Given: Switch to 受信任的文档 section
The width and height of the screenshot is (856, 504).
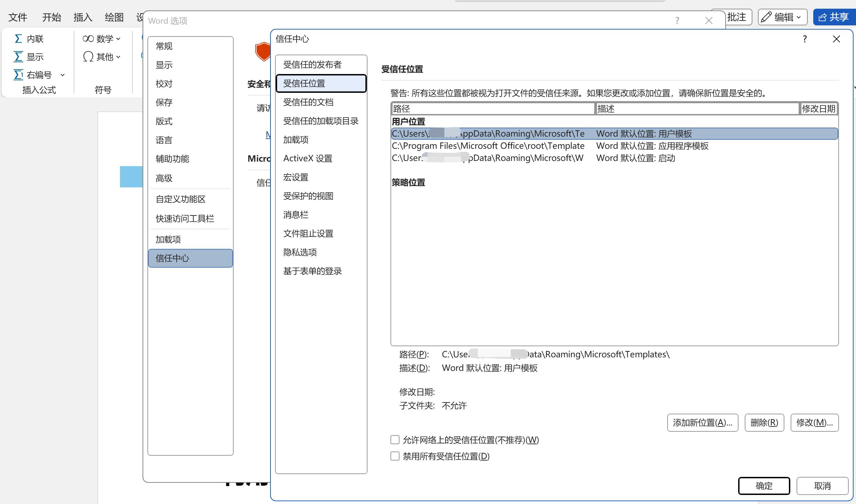Looking at the screenshot, I should click(x=308, y=102).
